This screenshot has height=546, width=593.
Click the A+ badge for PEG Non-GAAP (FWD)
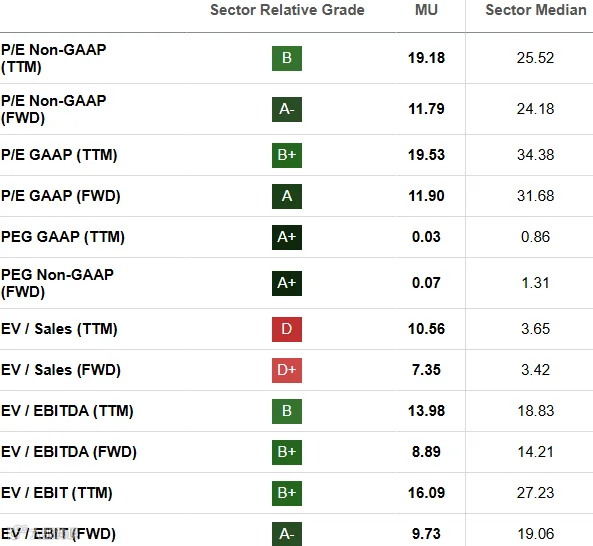pyautogui.click(x=287, y=283)
